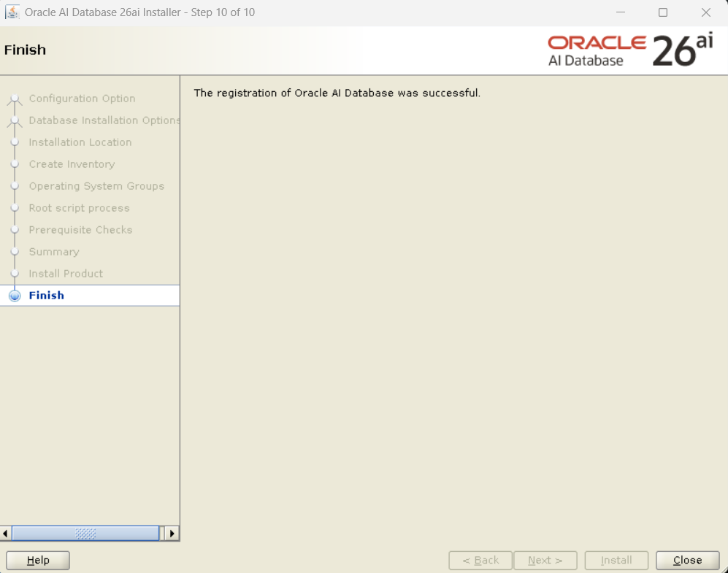Click the Finish step bullet icon
The height and width of the screenshot is (573, 728).
tap(15, 296)
